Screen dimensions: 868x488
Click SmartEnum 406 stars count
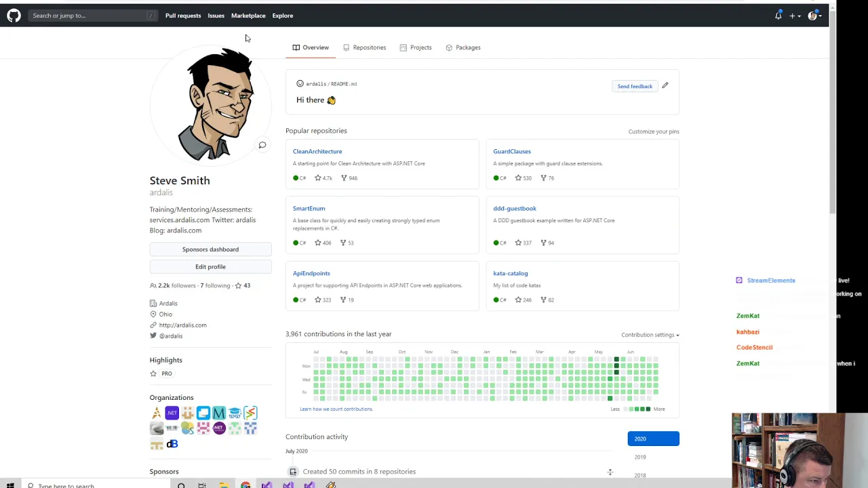323,243
